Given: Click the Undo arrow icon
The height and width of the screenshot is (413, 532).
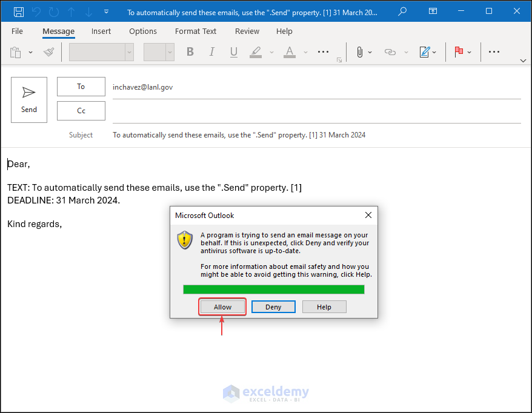Looking at the screenshot, I should click(36, 12).
